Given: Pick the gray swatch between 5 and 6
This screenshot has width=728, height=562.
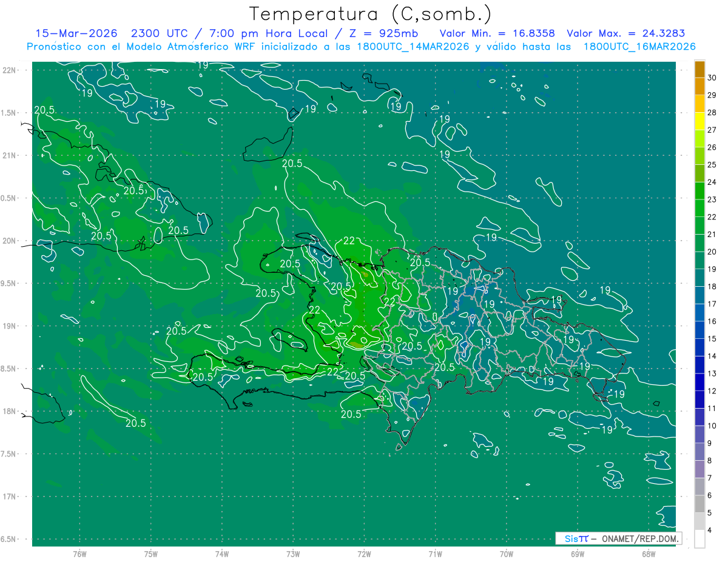Looking at the screenshot, I should pyautogui.click(x=699, y=504).
